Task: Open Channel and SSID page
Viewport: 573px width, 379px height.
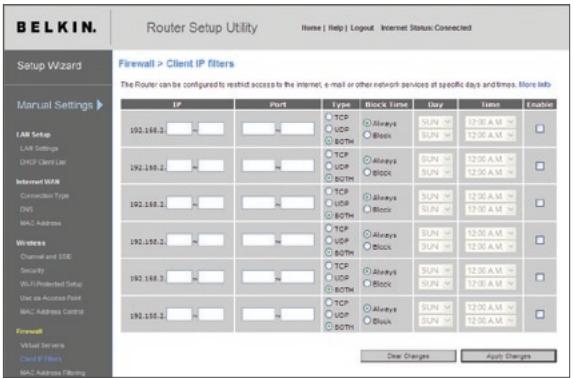Action: [x=46, y=257]
